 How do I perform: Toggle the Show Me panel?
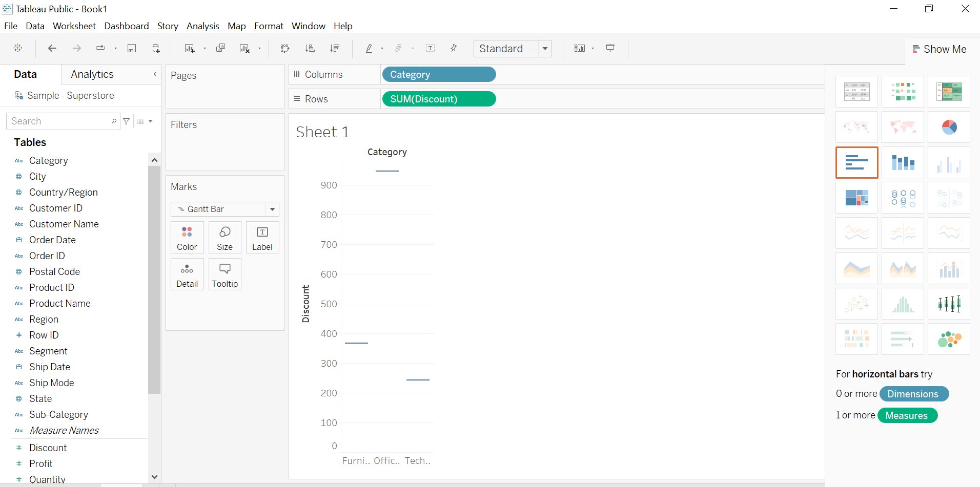(x=939, y=49)
